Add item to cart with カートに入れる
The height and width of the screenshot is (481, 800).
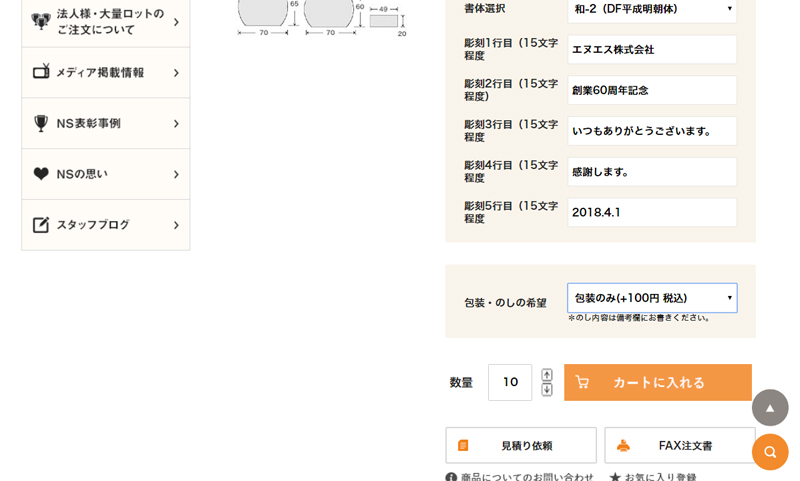click(x=657, y=382)
